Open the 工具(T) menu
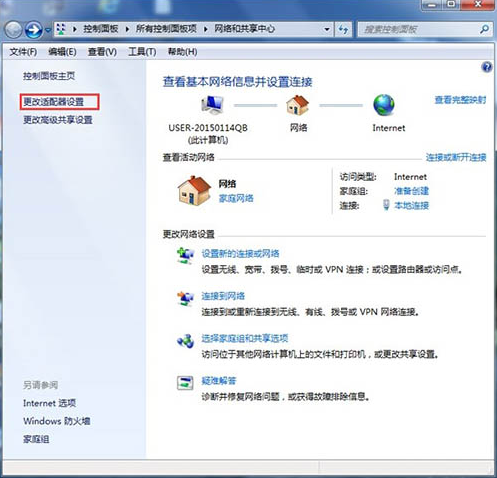This screenshot has width=497, height=478. (x=142, y=52)
